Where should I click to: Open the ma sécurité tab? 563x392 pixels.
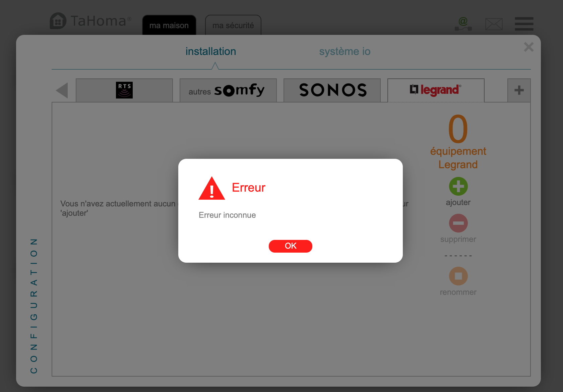click(x=233, y=25)
